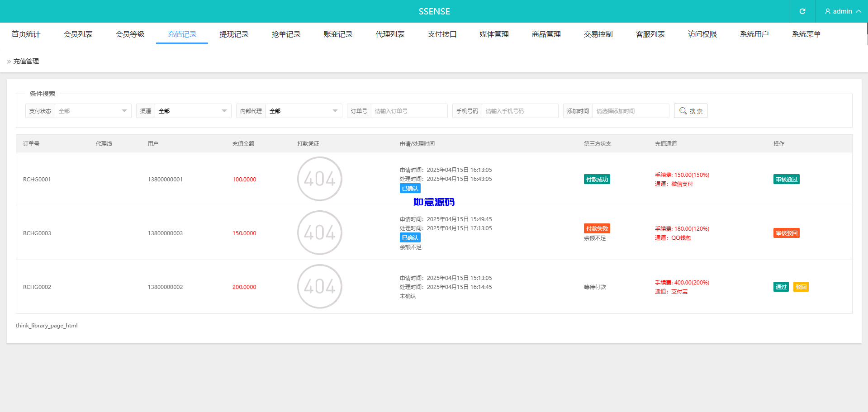The image size is (868, 412).
Task: Go to the 代理列表 tab
Action: point(390,34)
